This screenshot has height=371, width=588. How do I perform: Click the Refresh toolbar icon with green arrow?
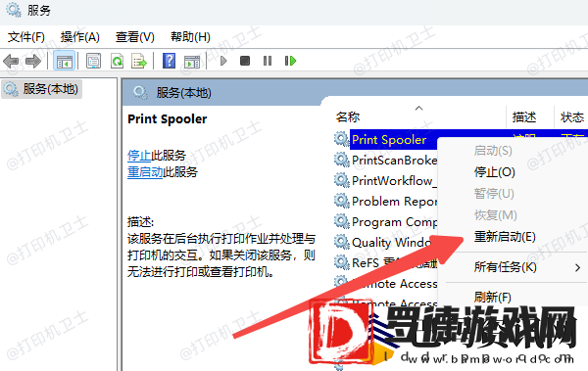(117, 61)
